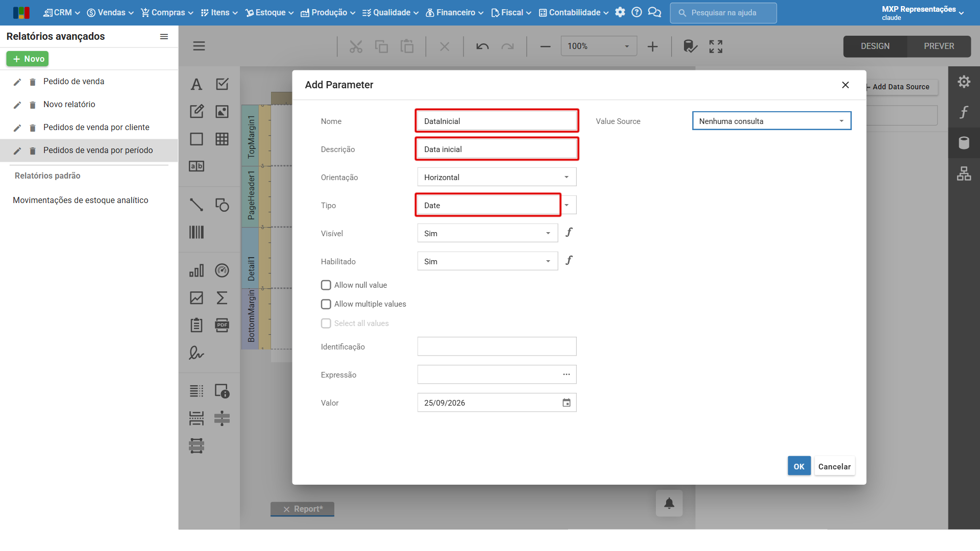Image resolution: width=980 pixels, height=551 pixels.
Task: Check Allow null value
Action: (x=326, y=285)
